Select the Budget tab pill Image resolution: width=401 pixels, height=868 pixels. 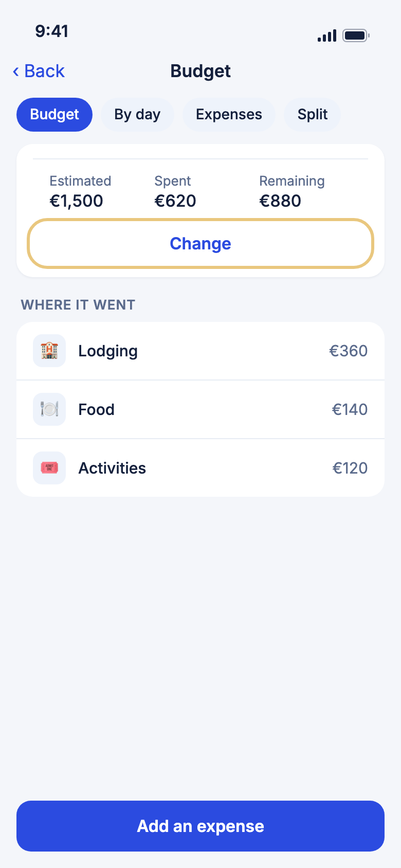pos(54,115)
